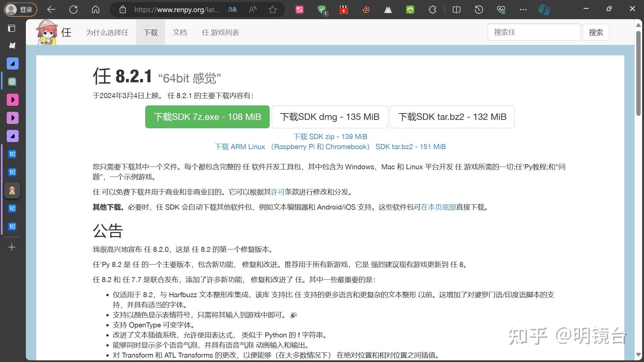The height and width of the screenshot is (362, 644).
Task: Open the cookie editor extension
Action: (366, 9)
